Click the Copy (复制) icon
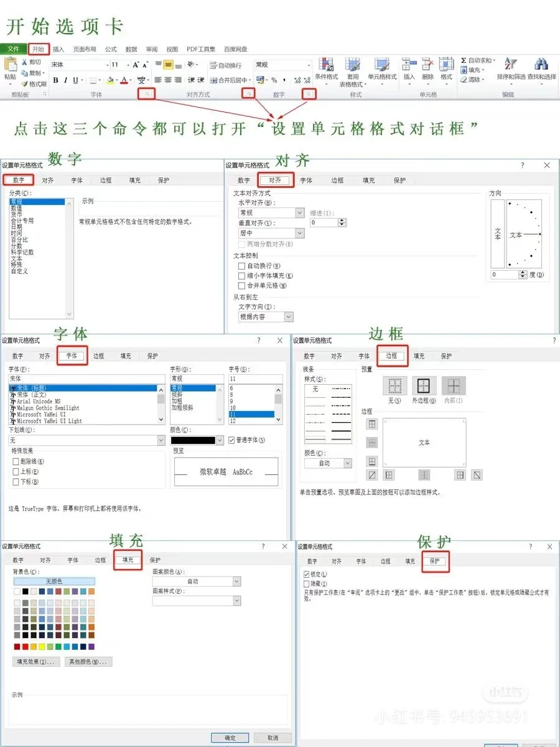This screenshot has height=747, width=560. [25, 73]
